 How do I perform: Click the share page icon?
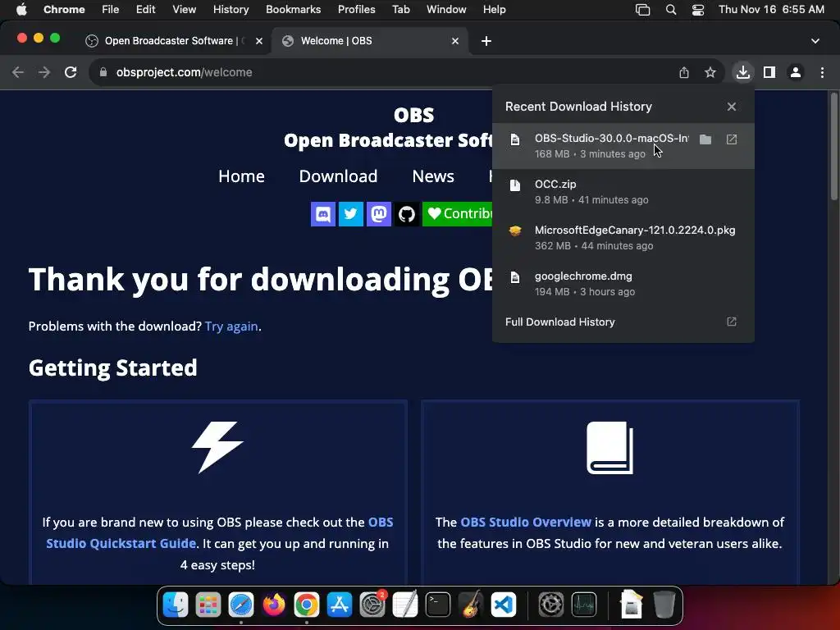click(x=684, y=72)
